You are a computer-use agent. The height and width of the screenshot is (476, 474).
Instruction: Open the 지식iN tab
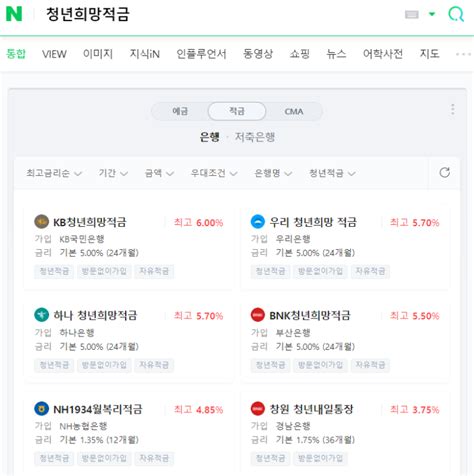[x=145, y=54]
